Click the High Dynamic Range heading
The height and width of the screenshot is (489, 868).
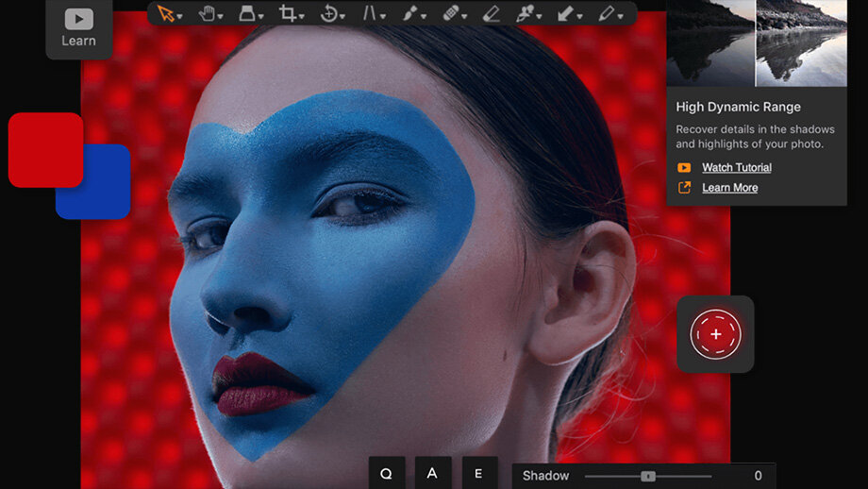coord(738,107)
